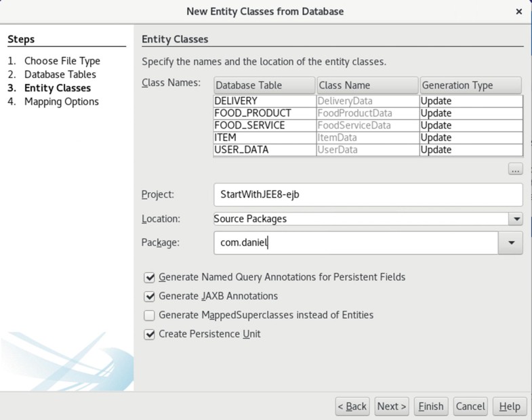Cancel the wizard
Screen dimensions: 532x420
(x=470, y=406)
